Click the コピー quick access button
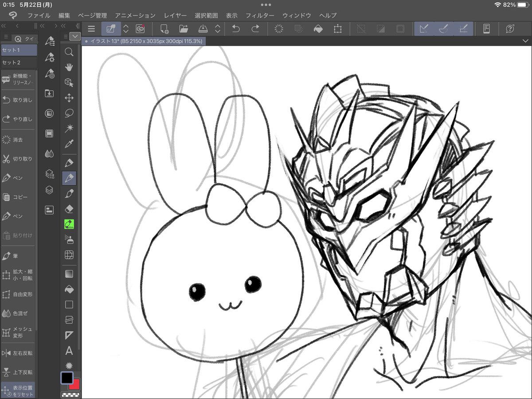This screenshot has height=399, width=532. (x=18, y=197)
